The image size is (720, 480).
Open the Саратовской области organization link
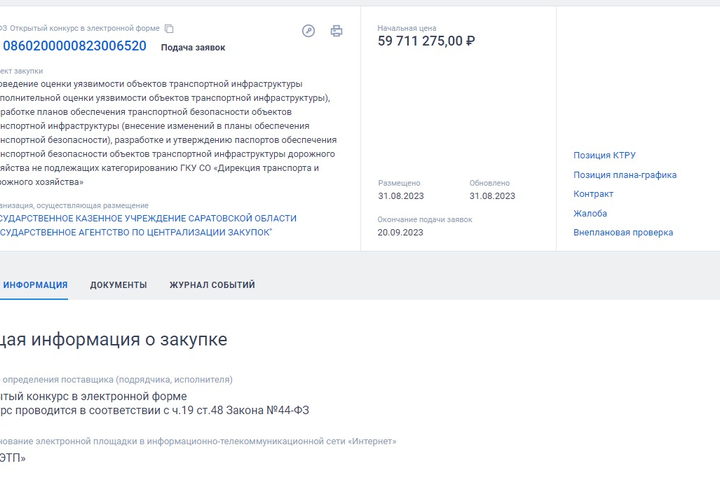pyautogui.click(x=148, y=225)
